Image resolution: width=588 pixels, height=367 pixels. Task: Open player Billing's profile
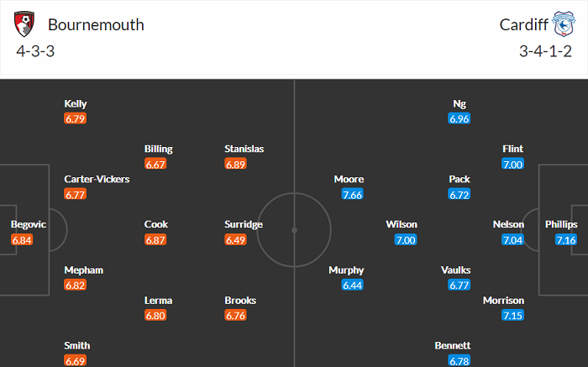point(158,149)
